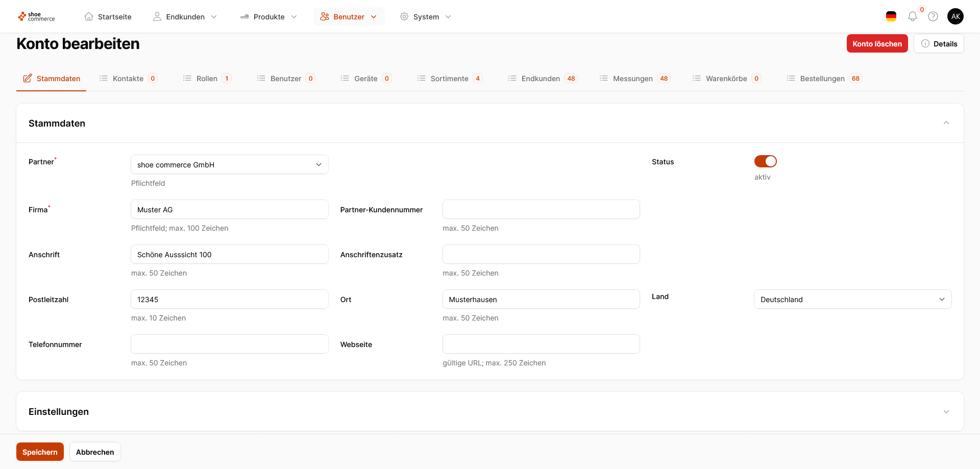The height and width of the screenshot is (469, 980).
Task: Click the shoe commerce logo
Action: coord(36,17)
